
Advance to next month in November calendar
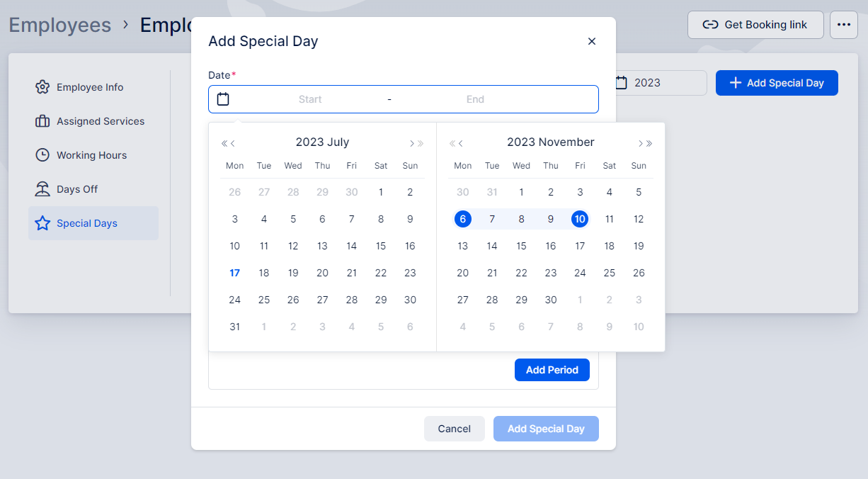(641, 143)
